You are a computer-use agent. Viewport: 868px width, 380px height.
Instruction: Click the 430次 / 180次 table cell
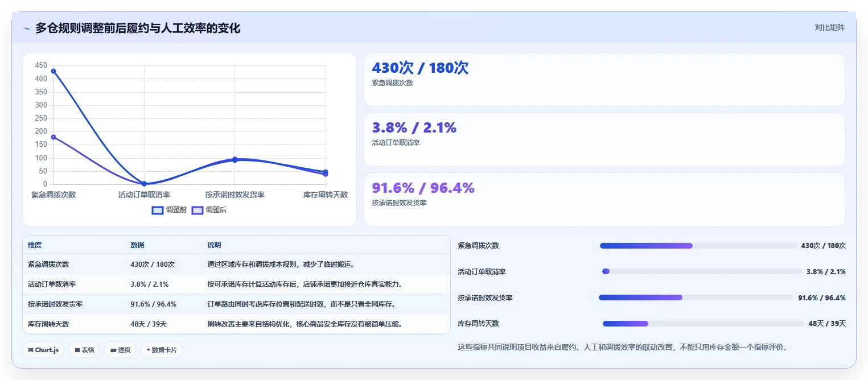[153, 265]
